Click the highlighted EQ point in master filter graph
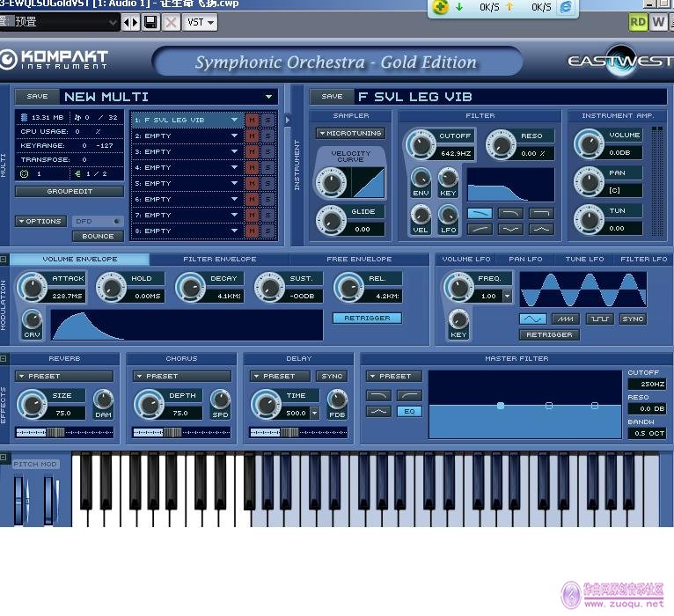674x616 pixels. [x=501, y=406]
